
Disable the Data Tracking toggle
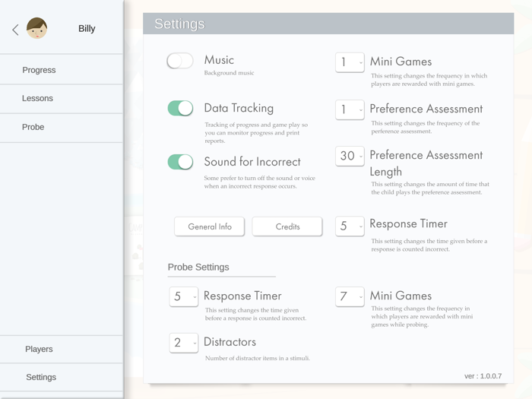[180, 109]
